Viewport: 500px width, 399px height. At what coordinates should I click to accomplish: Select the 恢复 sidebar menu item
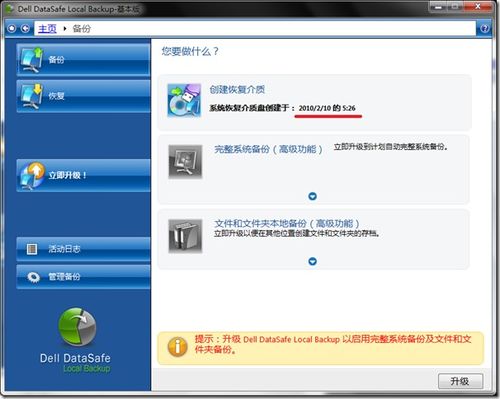[83, 96]
